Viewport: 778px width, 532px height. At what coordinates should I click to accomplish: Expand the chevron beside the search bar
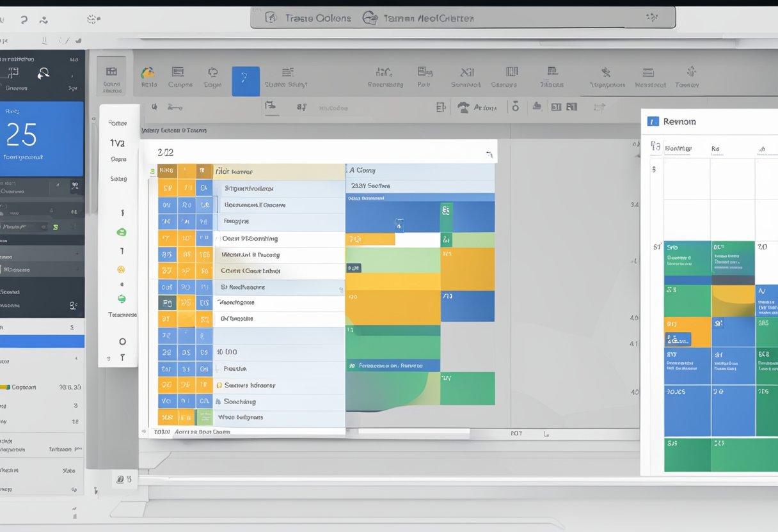652,17
